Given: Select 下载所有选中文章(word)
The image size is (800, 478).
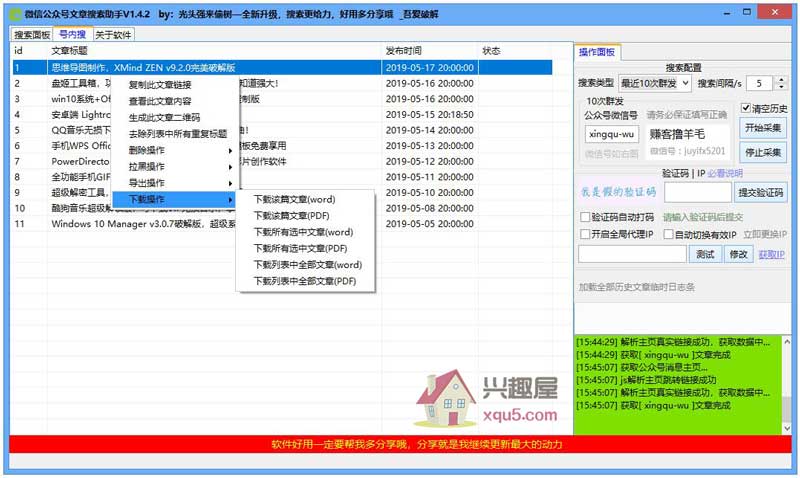Looking at the screenshot, I should click(x=305, y=232).
